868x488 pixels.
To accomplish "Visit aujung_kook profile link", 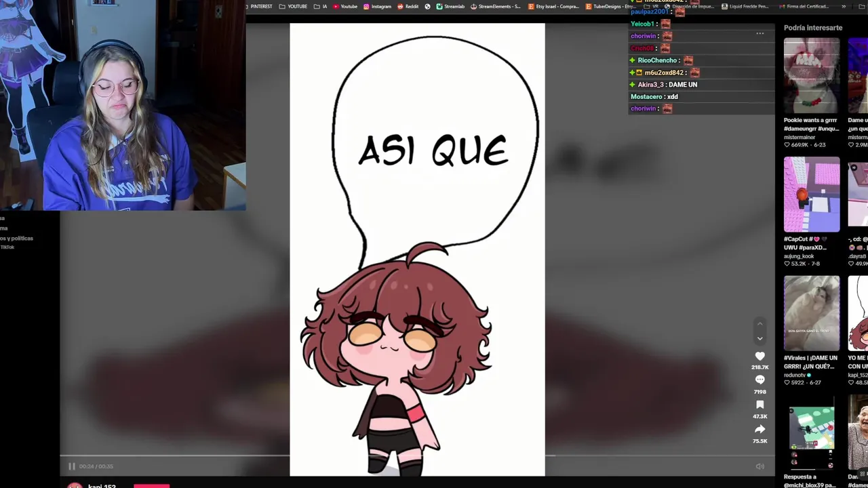I will (799, 256).
